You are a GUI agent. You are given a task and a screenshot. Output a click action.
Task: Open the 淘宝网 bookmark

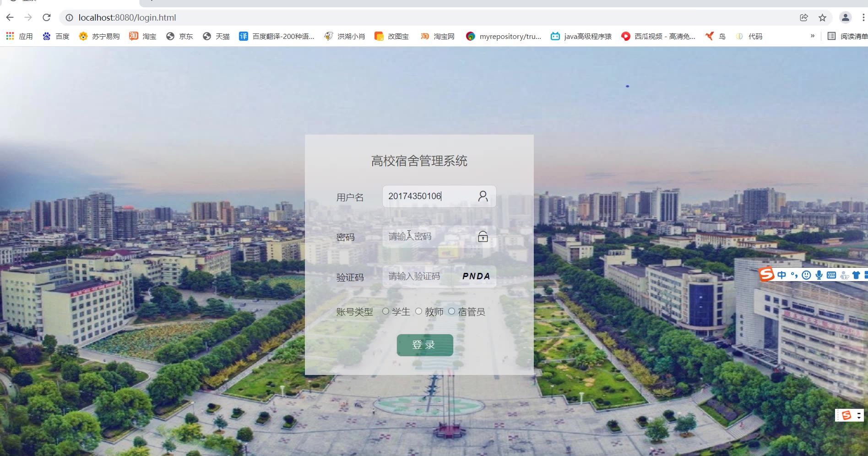(x=438, y=36)
